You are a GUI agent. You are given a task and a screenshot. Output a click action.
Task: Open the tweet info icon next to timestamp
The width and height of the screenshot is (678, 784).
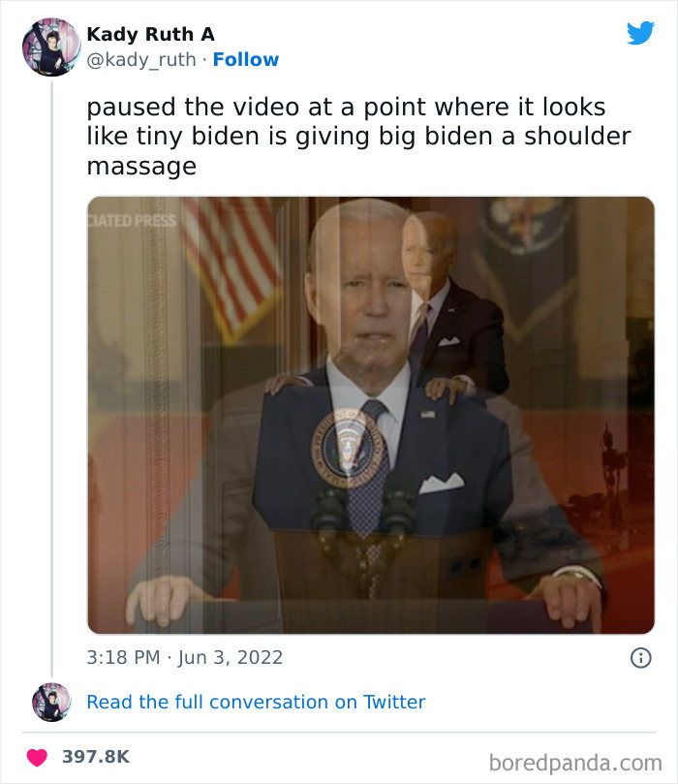tap(639, 657)
